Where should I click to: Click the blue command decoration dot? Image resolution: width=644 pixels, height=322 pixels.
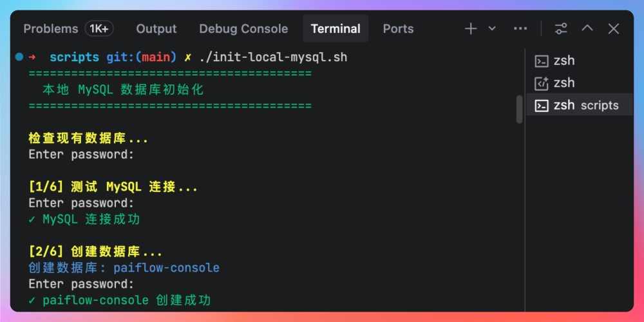click(x=19, y=57)
